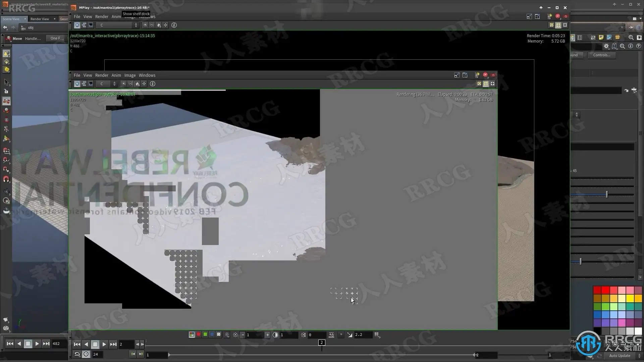Viewport: 644px width, 362px height.
Task: Click the gamma curve icon next to 2.2
Action: click(350, 335)
